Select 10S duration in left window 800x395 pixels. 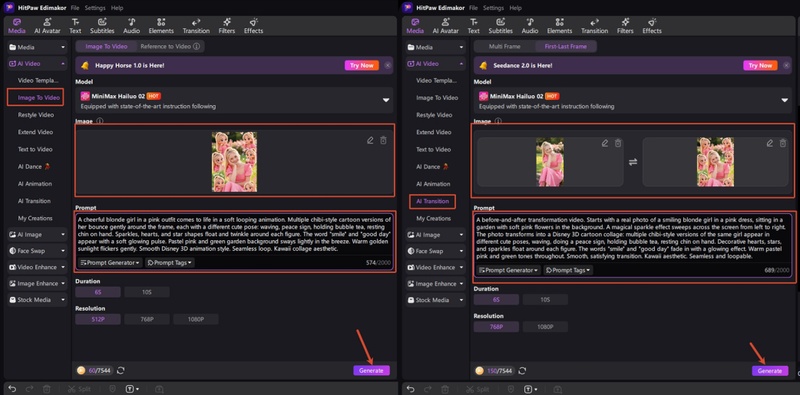pyautogui.click(x=147, y=292)
